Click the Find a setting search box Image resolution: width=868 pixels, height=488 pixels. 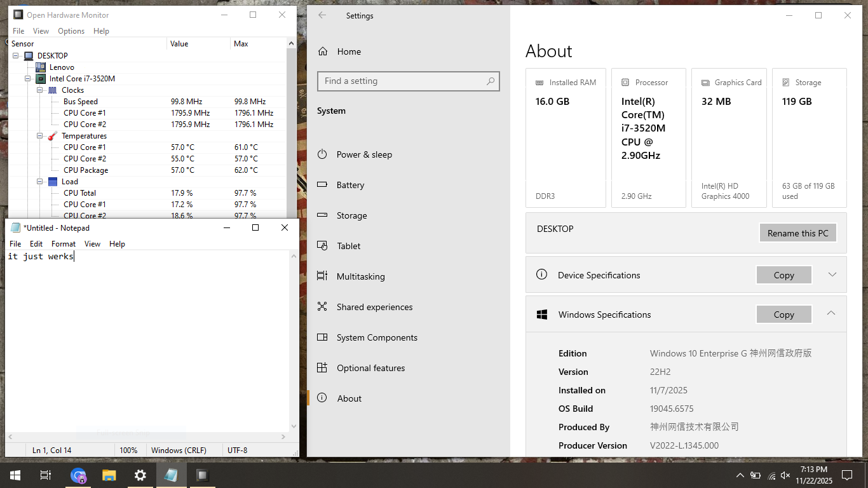[409, 81]
